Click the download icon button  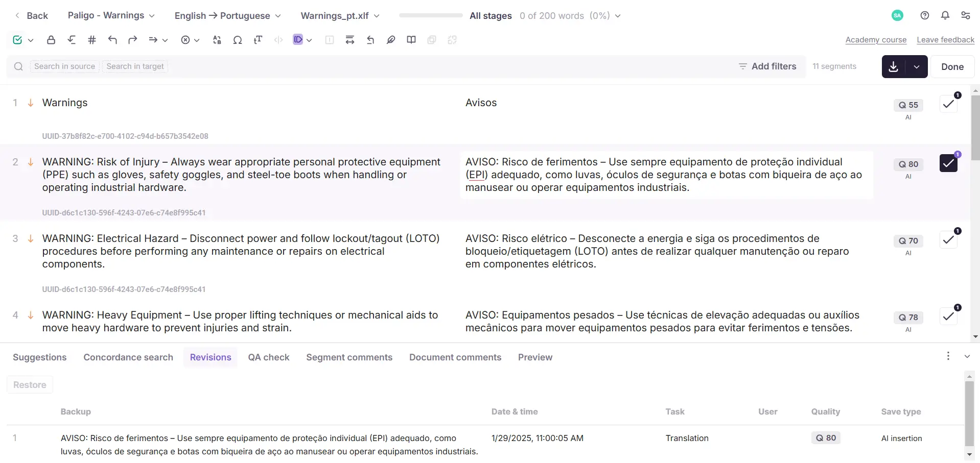894,66
